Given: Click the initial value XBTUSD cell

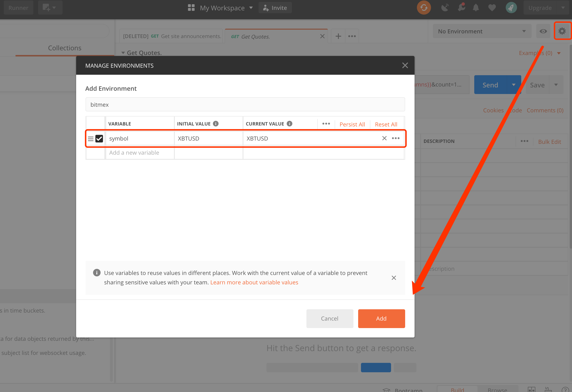Looking at the screenshot, I should [x=208, y=139].
